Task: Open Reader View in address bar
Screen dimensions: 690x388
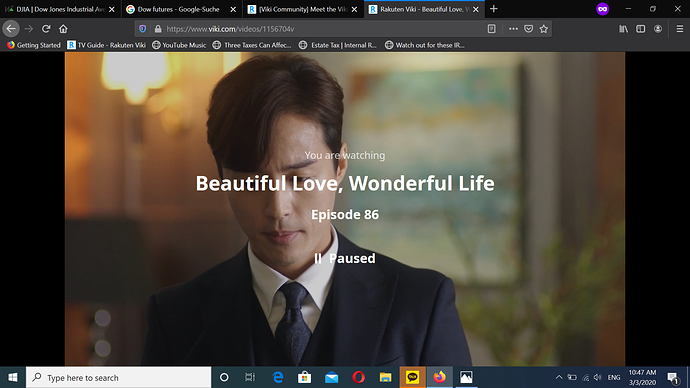Action: pos(492,29)
